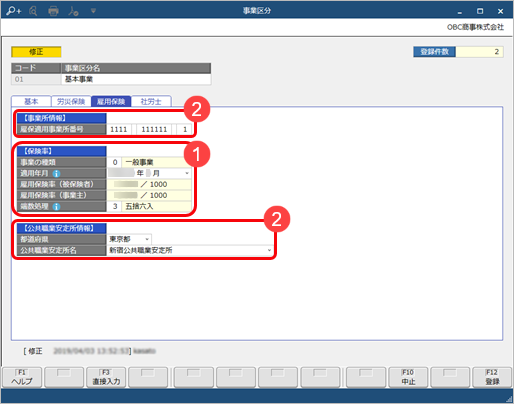The image size is (514, 404).
Task: Click the 事業の種類 code field
Action: (114, 162)
